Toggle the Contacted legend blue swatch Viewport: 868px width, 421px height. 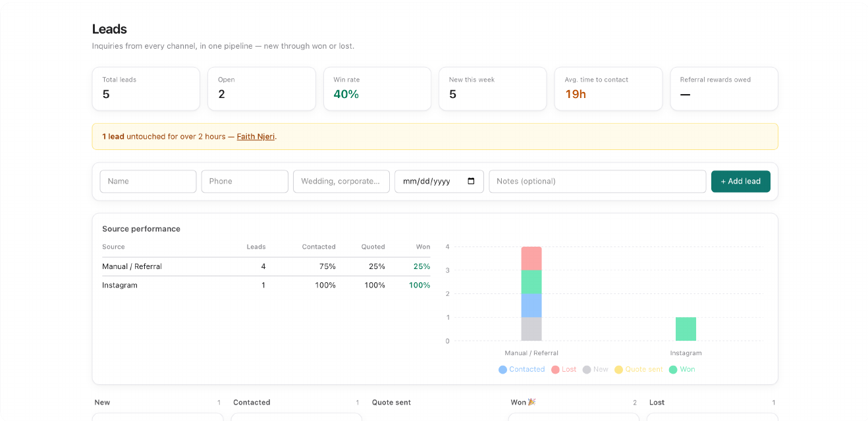pos(503,370)
